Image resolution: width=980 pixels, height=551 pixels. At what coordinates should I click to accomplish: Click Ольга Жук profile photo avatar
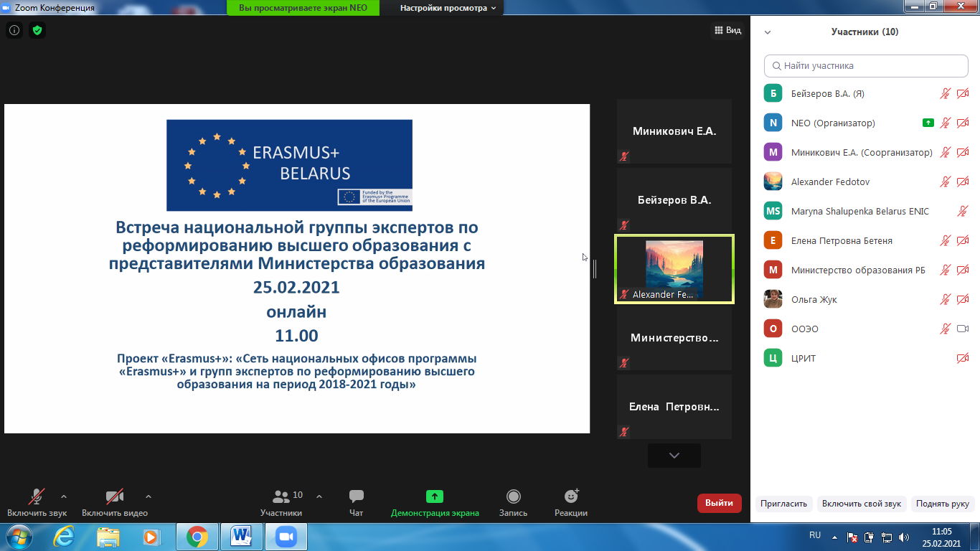click(773, 299)
